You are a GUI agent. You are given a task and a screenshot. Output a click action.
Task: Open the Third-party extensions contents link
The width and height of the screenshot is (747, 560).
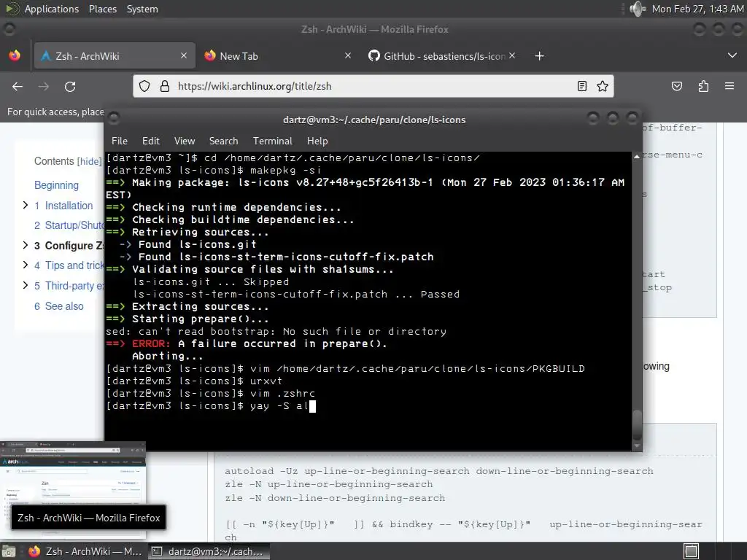(69, 286)
